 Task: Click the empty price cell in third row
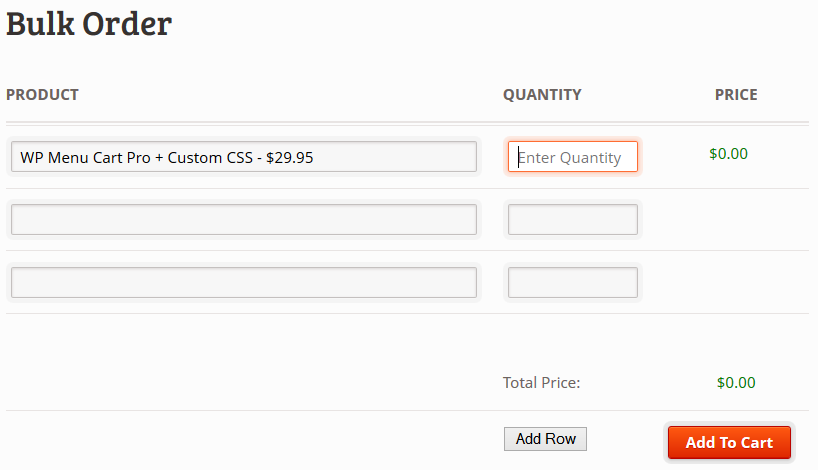tap(728, 283)
